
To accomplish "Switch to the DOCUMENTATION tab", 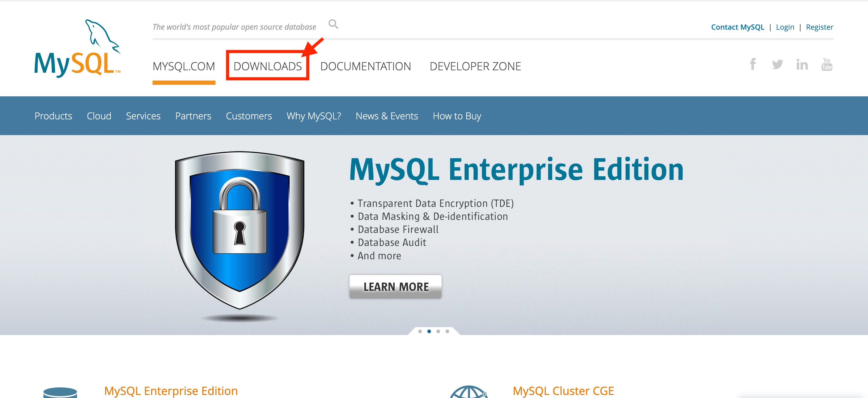I will point(366,66).
